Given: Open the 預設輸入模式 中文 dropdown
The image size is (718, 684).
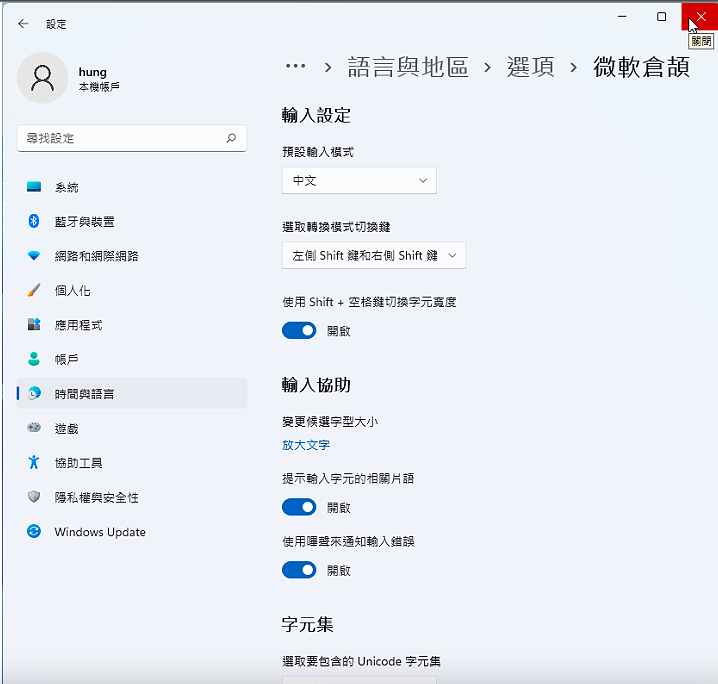Looking at the screenshot, I should [359, 180].
